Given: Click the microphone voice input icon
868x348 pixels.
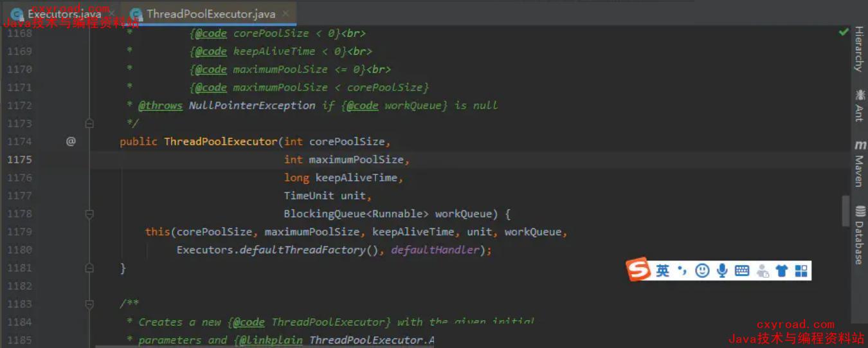Looking at the screenshot, I should [722, 271].
